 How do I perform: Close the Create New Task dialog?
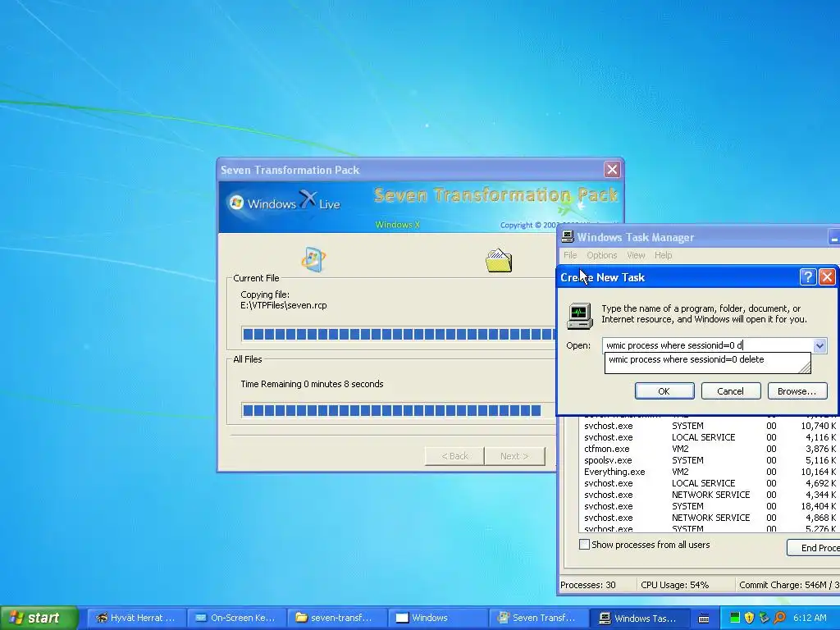(827, 277)
